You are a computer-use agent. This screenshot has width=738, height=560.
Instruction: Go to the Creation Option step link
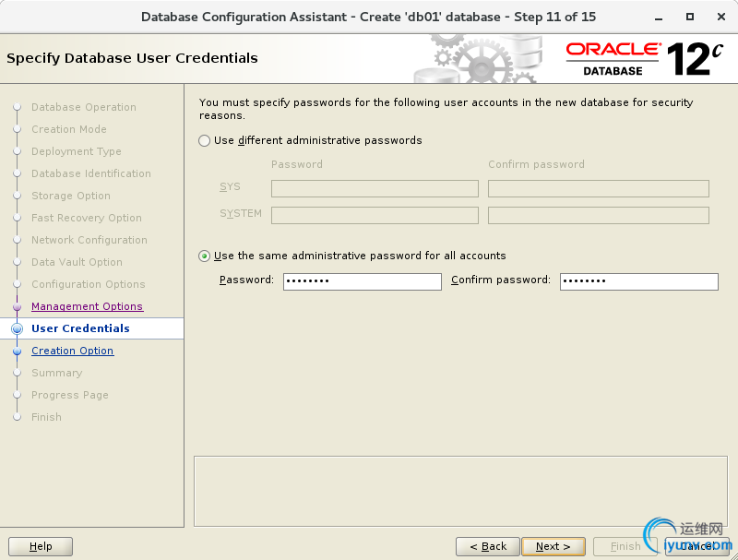click(73, 351)
